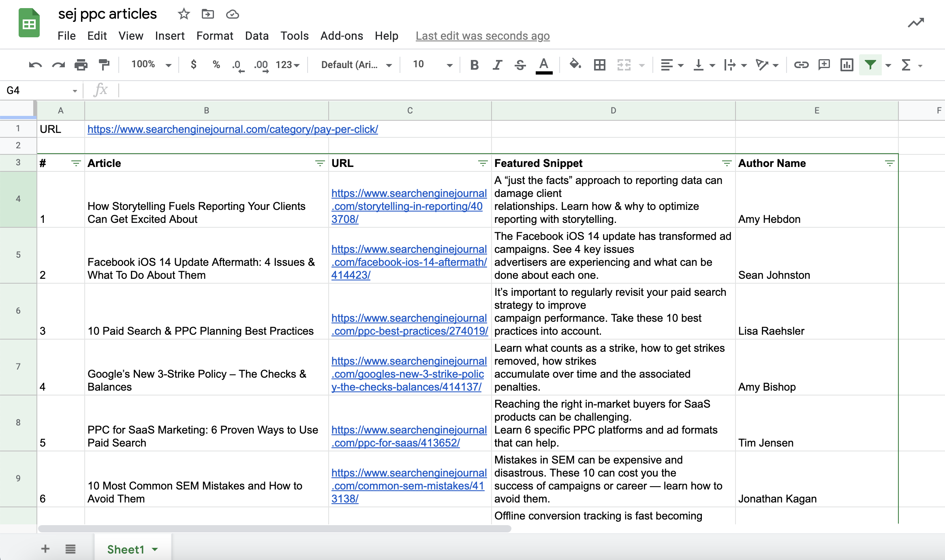
Task: Star the sej ppc articles document
Action: 184,14
